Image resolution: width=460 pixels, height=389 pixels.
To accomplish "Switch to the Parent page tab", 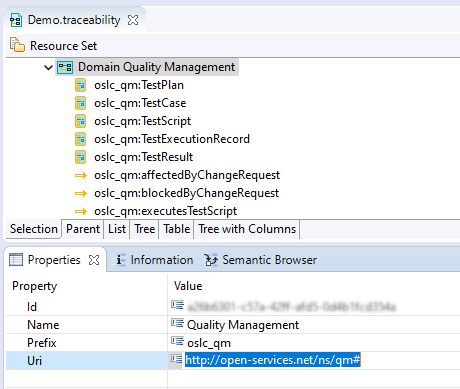I will (x=83, y=229).
